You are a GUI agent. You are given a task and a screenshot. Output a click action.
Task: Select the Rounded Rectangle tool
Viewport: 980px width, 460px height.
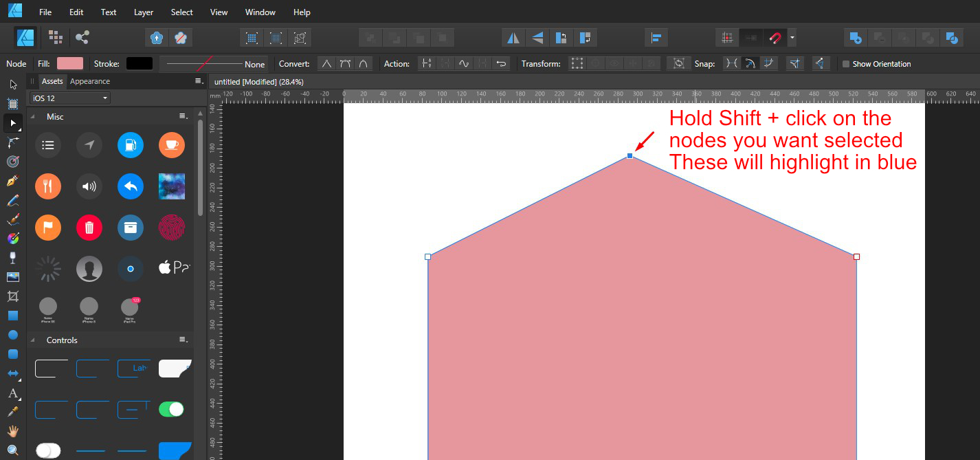click(12, 354)
